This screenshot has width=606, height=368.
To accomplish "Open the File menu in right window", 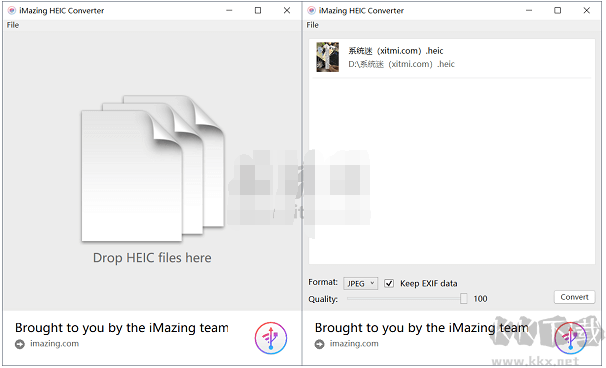I will [x=312, y=25].
